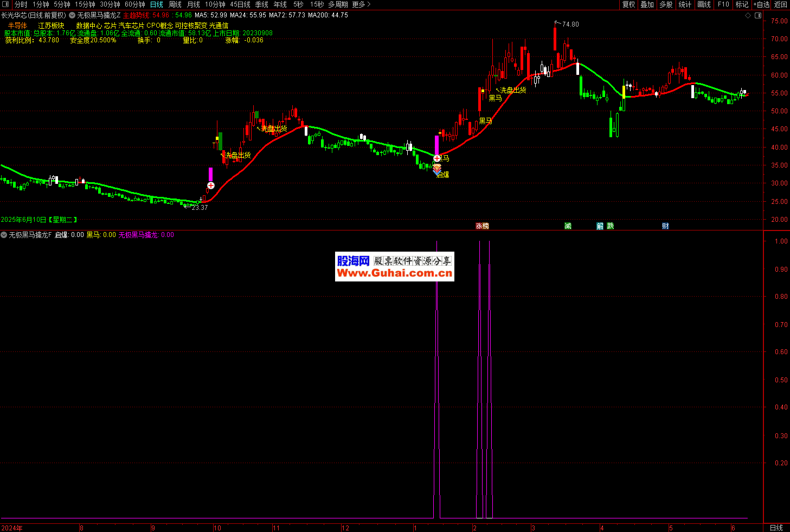Toggle the left sidebar panel icon
Viewport: 790px width, 532px height.
click(x=6, y=4)
